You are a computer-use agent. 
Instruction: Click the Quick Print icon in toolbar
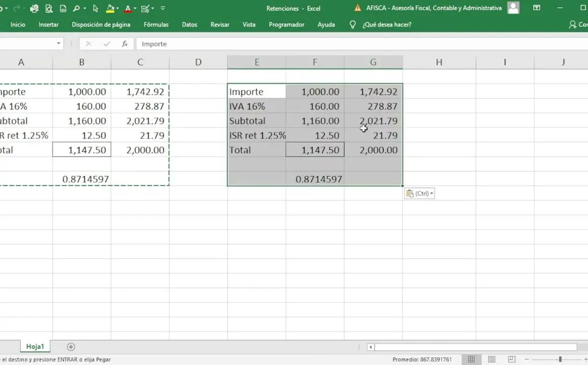coord(34,8)
